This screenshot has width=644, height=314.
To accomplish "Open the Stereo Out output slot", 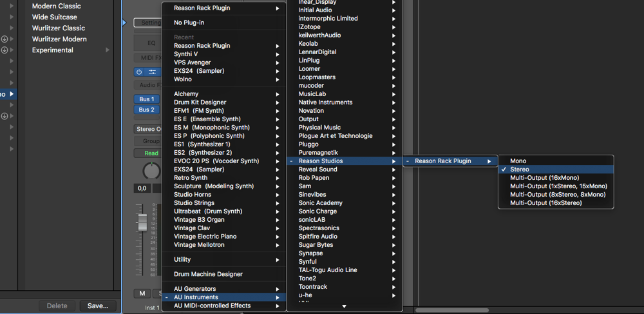I will click(148, 129).
